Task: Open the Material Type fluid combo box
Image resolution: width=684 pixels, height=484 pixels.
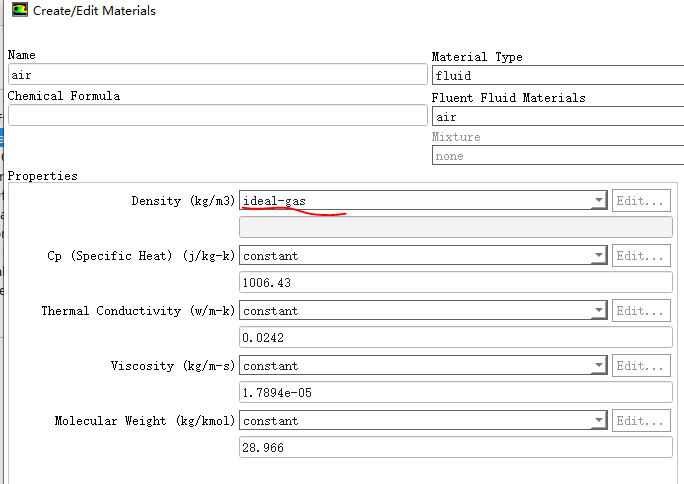Action: tap(557, 76)
